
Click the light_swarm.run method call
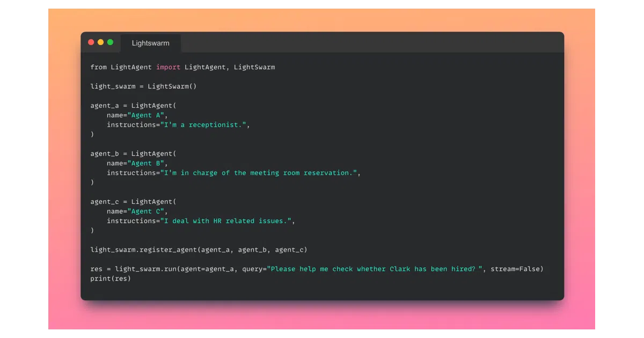pyautogui.click(x=140, y=269)
